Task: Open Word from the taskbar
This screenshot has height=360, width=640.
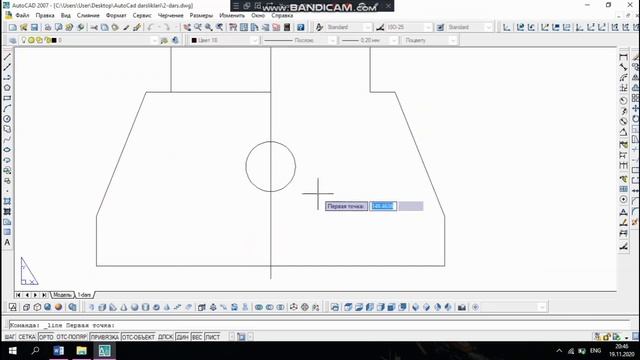Action: (x=58, y=351)
